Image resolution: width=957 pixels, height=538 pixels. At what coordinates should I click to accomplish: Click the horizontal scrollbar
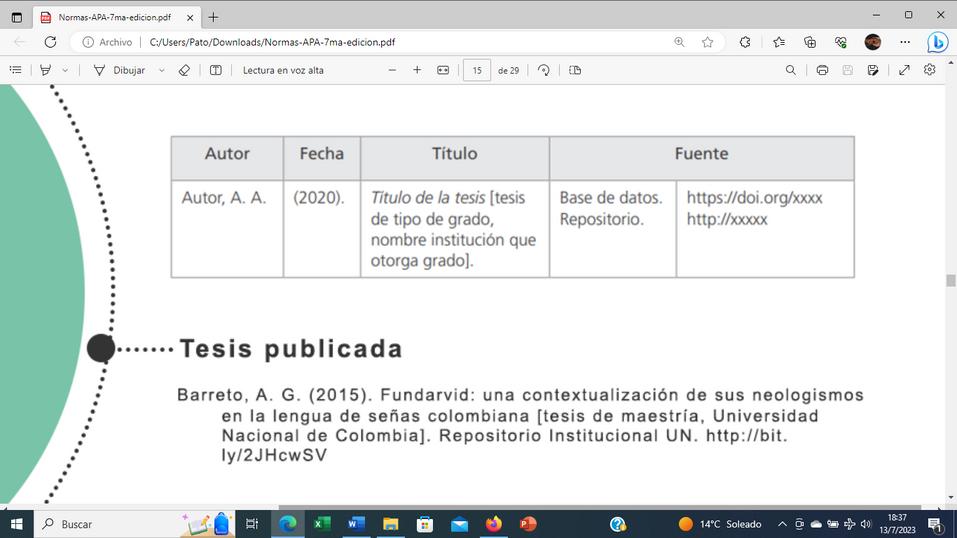pos(599,507)
